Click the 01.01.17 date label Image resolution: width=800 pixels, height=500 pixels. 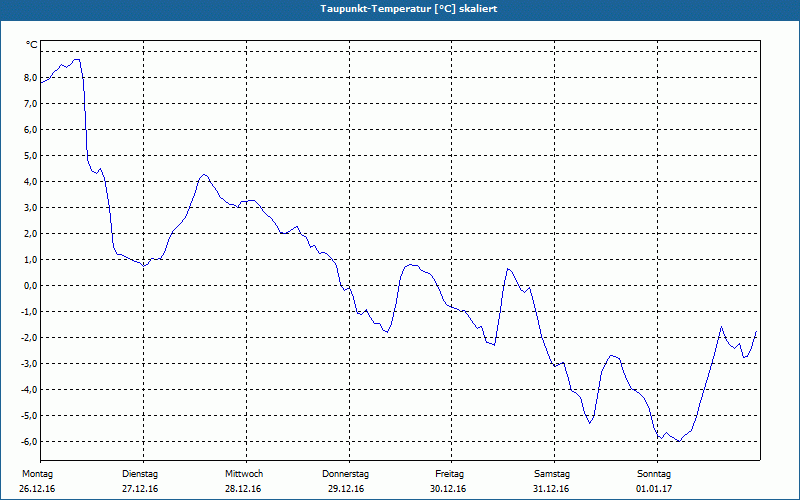[x=654, y=489]
